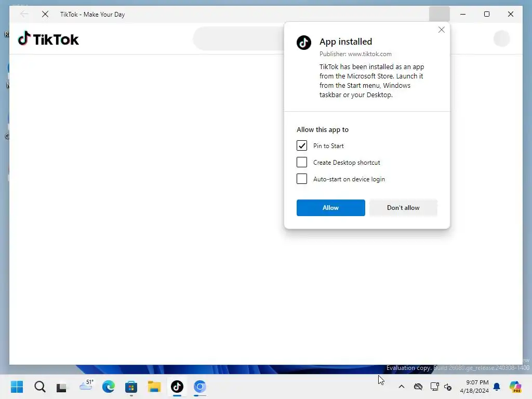Open the weather widget showing 51°
532x399 pixels.
pyautogui.click(x=86, y=386)
